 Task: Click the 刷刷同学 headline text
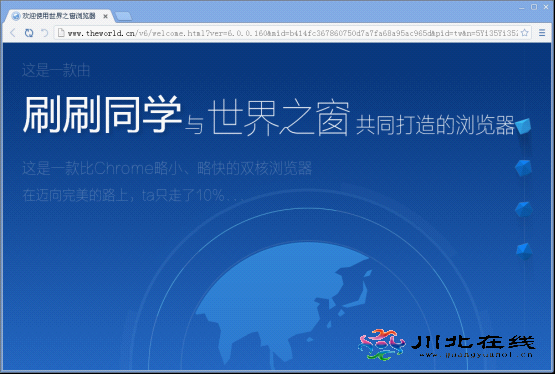102,114
